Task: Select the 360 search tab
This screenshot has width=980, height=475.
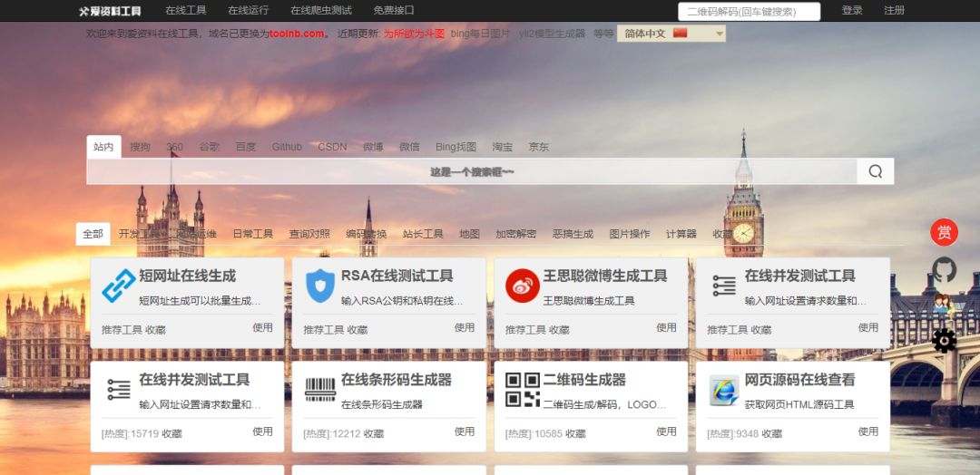Action: point(175,147)
